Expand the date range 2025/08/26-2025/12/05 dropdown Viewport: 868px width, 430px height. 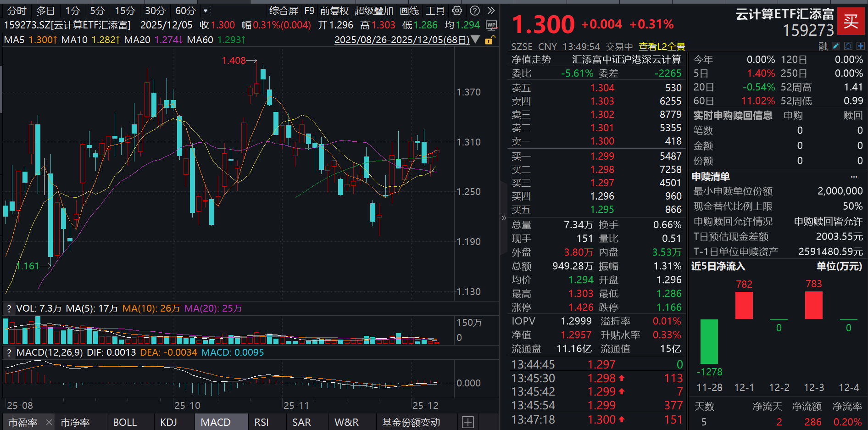pos(476,40)
